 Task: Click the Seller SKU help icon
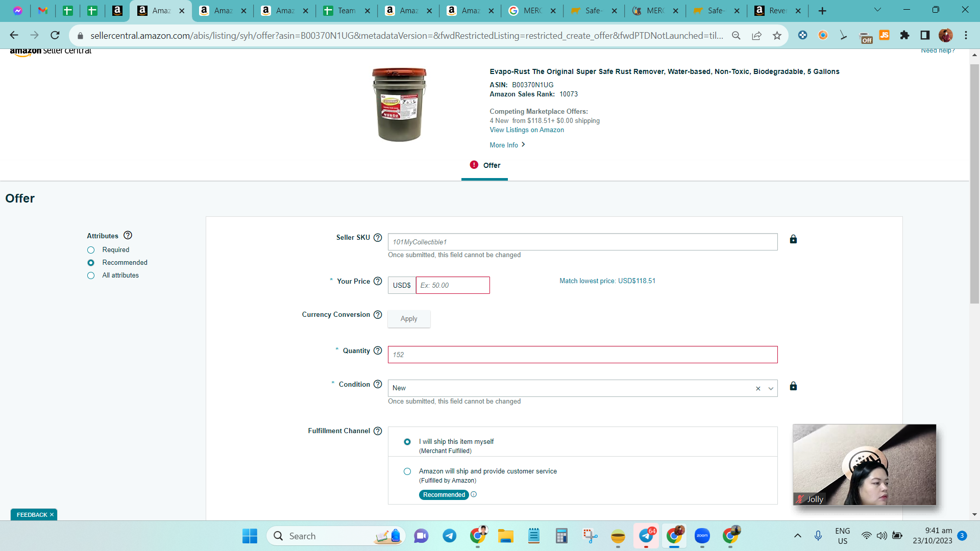pyautogui.click(x=378, y=238)
